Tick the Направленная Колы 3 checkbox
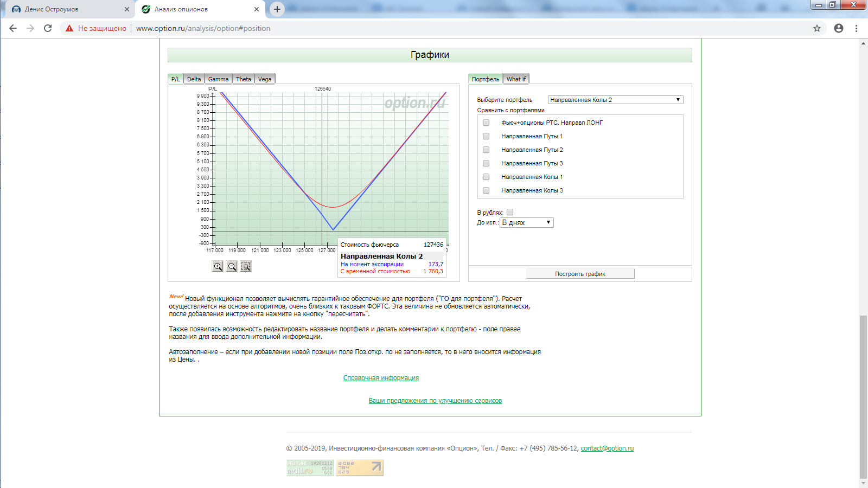 click(486, 190)
